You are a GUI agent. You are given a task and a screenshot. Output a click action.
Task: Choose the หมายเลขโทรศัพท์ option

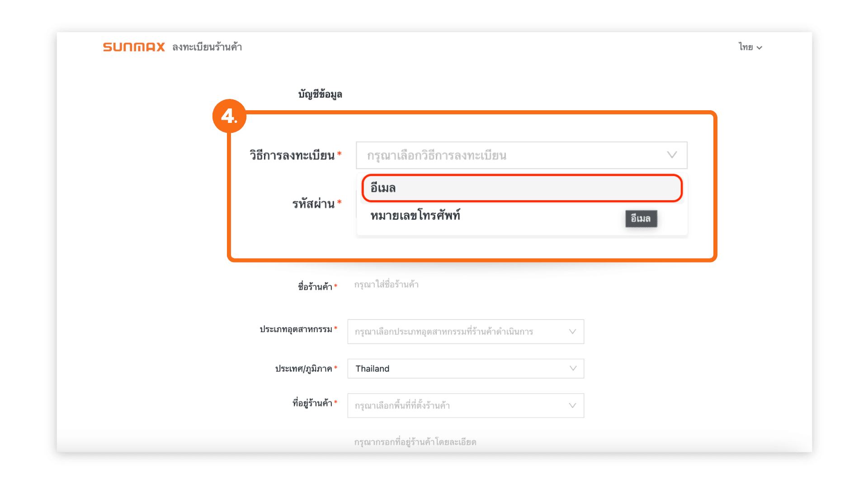[x=415, y=216]
